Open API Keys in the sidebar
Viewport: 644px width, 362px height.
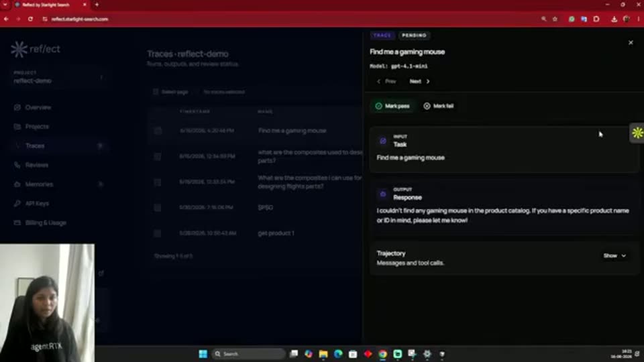pos(37,204)
